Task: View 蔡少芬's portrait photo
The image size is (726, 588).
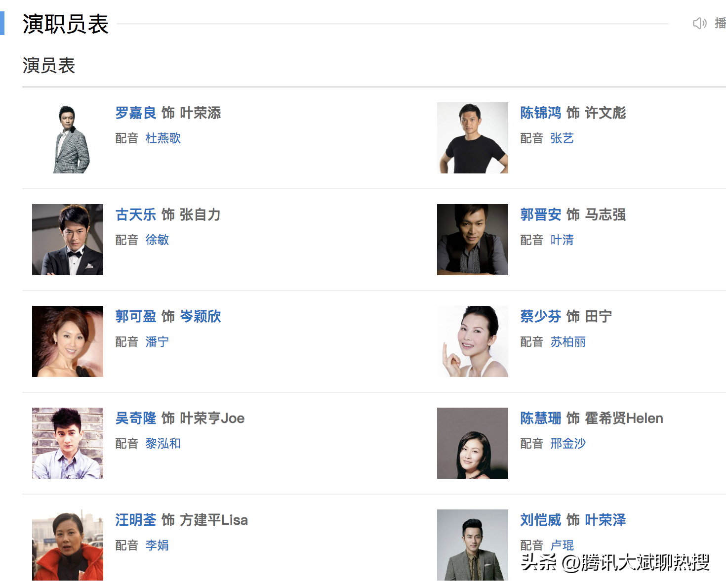Action: pyautogui.click(x=472, y=341)
